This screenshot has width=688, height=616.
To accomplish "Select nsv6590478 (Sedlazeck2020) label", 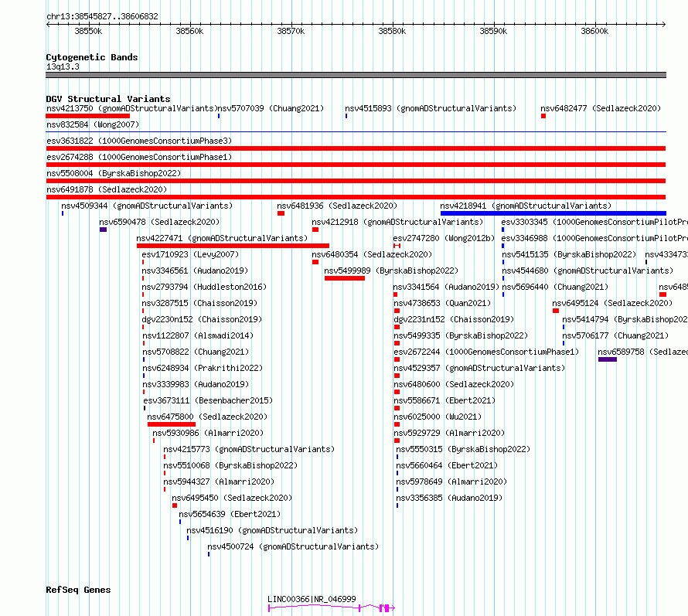I will click(159, 222).
